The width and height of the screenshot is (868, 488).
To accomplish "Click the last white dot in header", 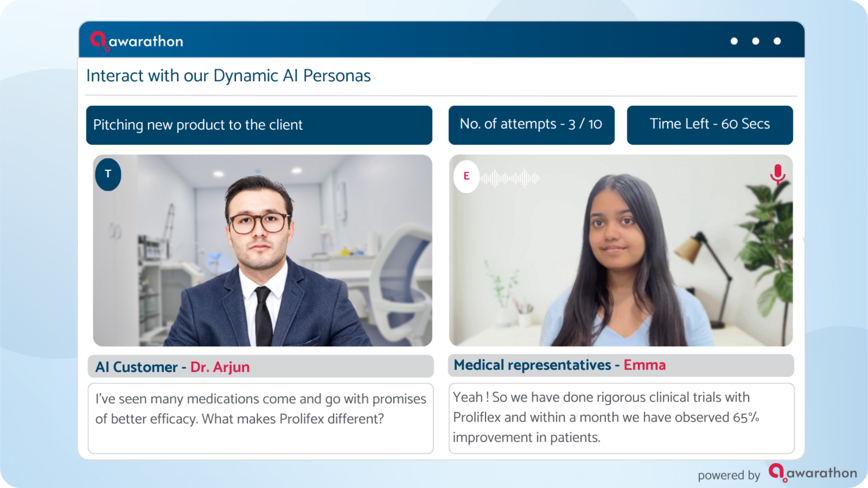I will click(x=777, y=41).
